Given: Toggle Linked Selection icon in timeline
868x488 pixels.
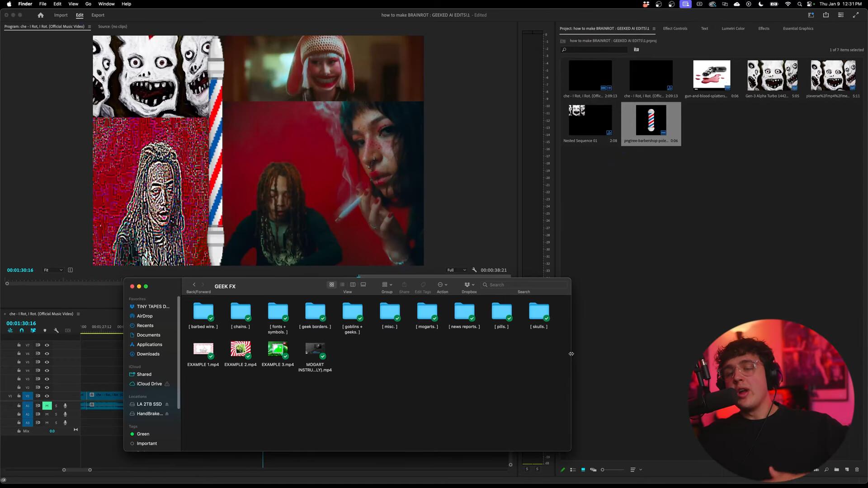Looking at the screenshot, I should pos(33,330).
